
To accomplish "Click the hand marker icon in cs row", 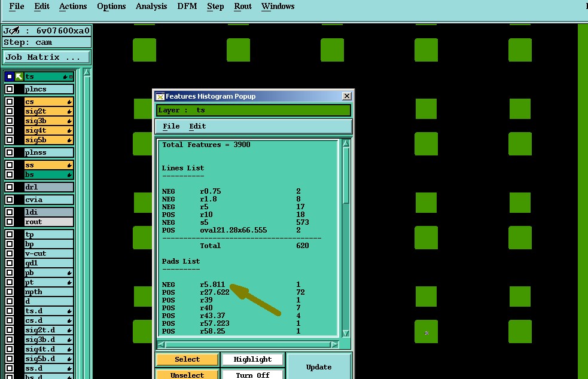I will coord(69,102).
